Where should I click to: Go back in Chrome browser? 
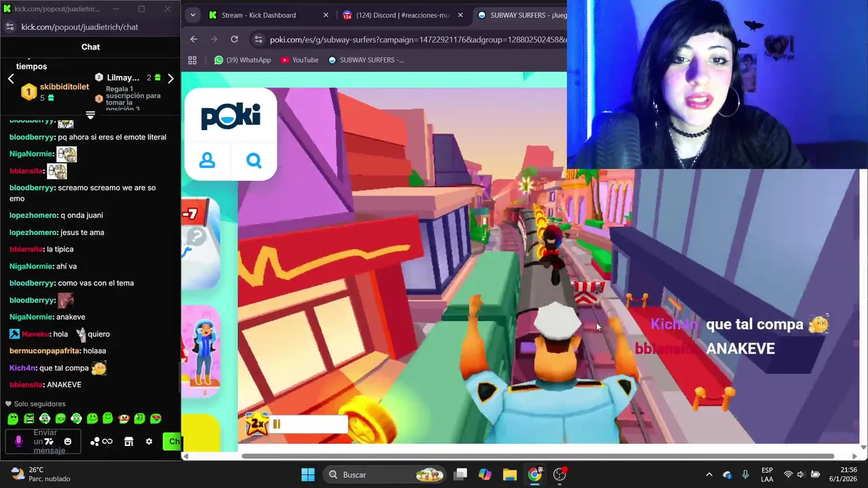tap(194, 39)
